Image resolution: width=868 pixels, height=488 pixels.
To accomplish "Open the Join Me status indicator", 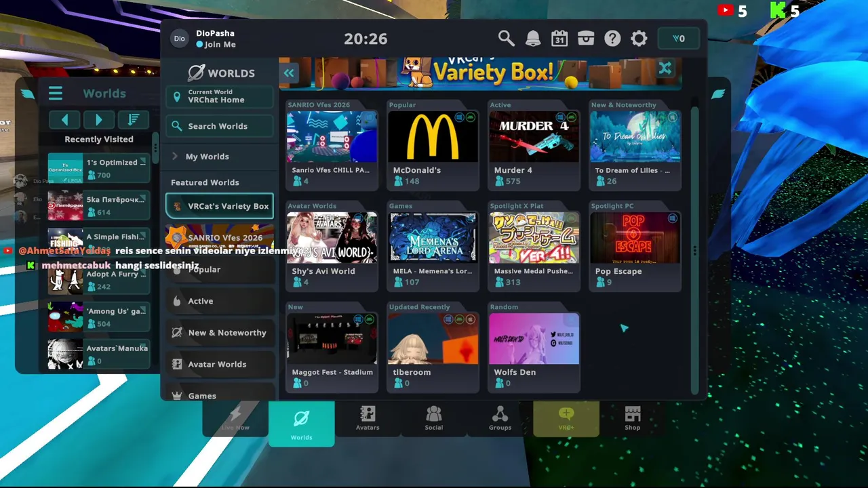I will point(216,44).
